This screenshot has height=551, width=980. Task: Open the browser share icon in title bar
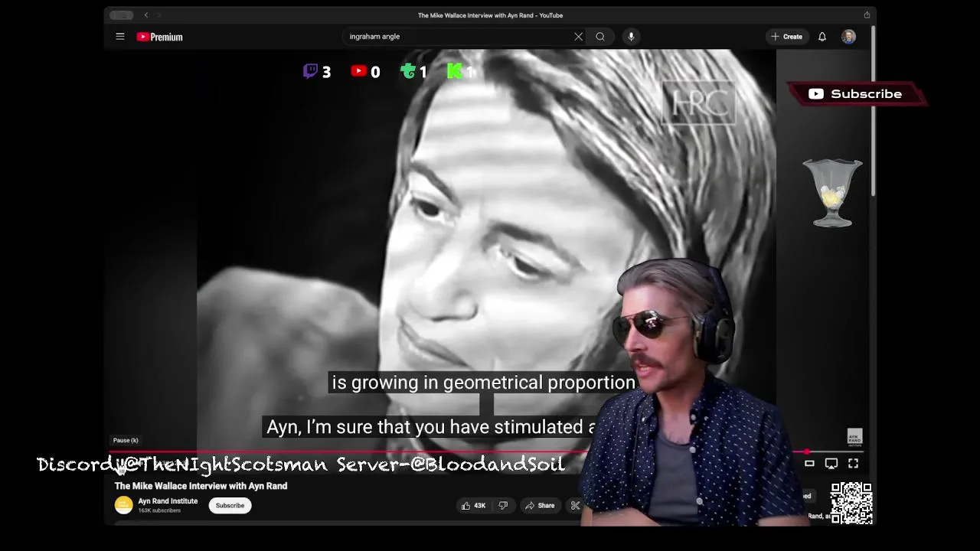(867, 15)
